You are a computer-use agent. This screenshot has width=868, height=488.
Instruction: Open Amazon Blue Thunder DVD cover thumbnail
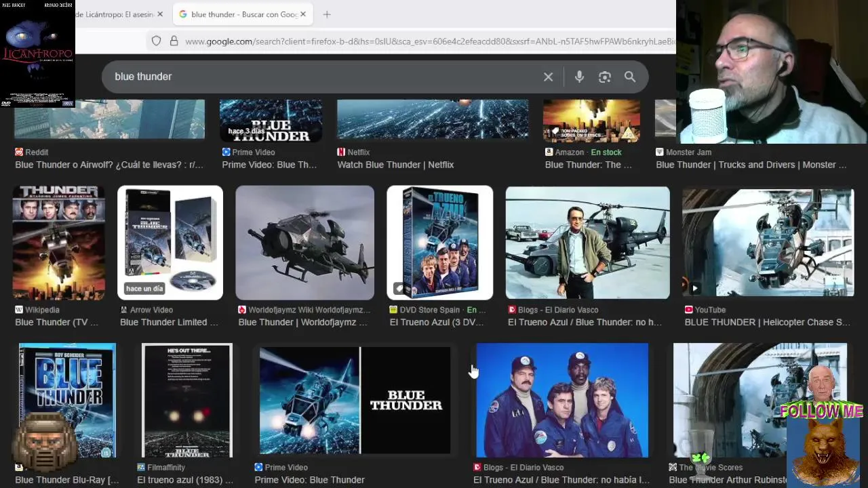pos(591,121)
